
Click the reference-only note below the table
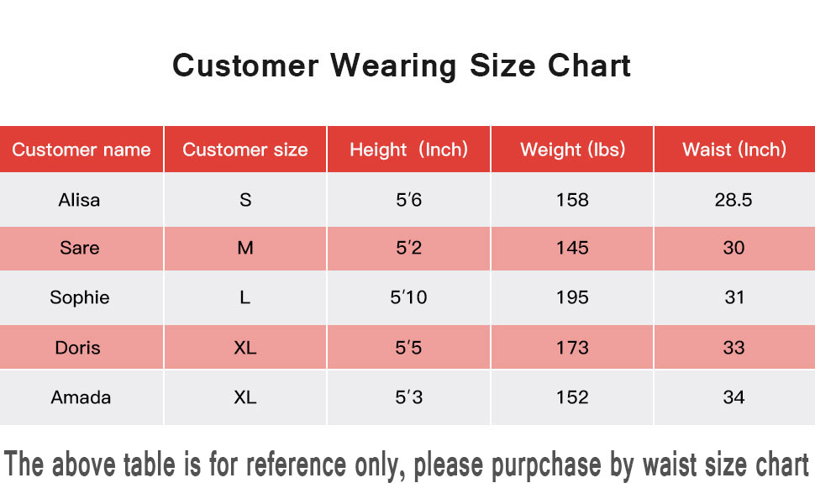407,465
